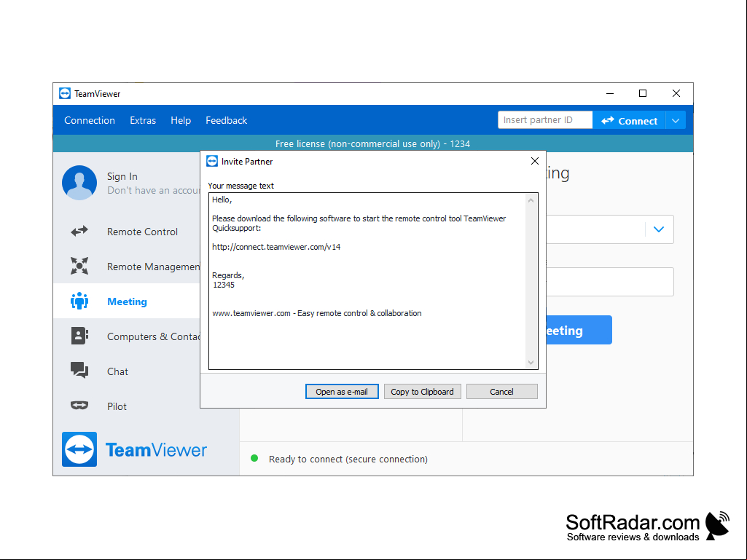Click the blue meeting button behind dialog
This screenshot has width=747, height=560.
579,330
